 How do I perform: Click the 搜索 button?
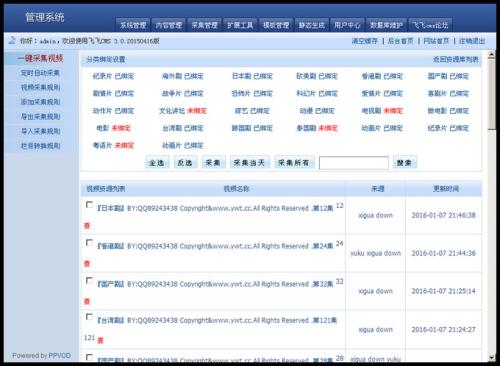pyautogui.click(x=405, y=163)
